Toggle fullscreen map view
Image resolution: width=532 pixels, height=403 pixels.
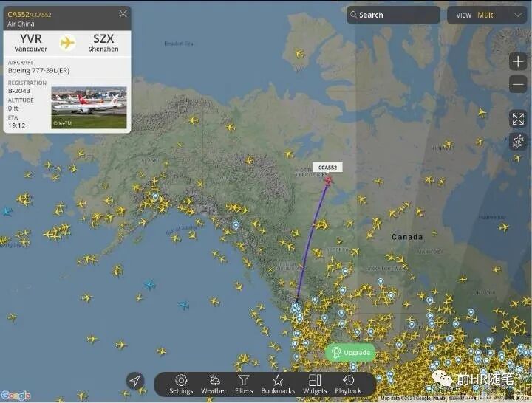pyautogui.click(x=518, y=119)
